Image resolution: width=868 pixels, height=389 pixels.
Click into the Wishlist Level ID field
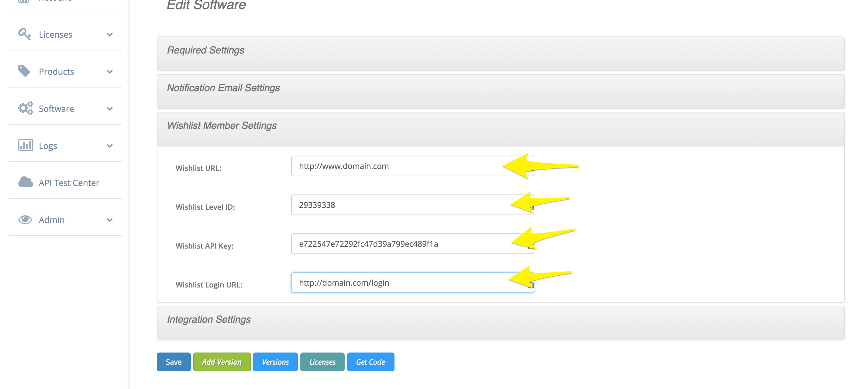412,205
